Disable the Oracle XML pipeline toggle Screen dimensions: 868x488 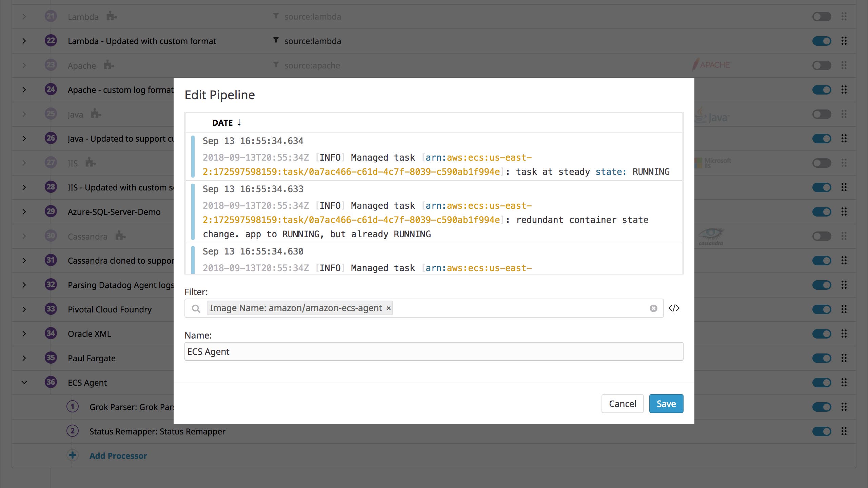click(x=822, y=333)
